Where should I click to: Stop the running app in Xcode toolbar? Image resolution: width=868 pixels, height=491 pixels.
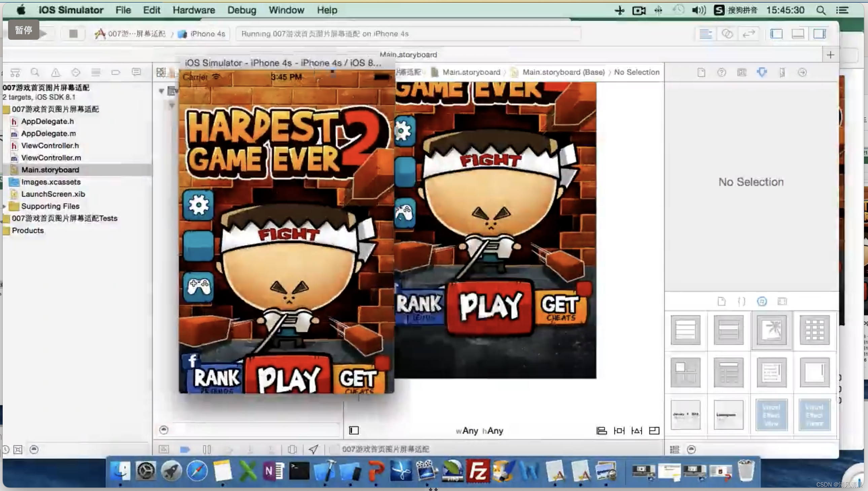pos(73,33)
